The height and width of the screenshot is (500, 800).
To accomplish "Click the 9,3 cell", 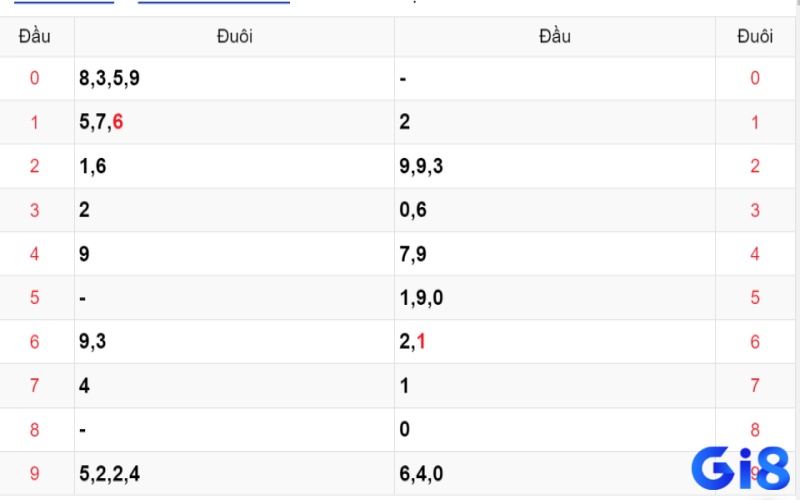I will click(x=234, y=342).
